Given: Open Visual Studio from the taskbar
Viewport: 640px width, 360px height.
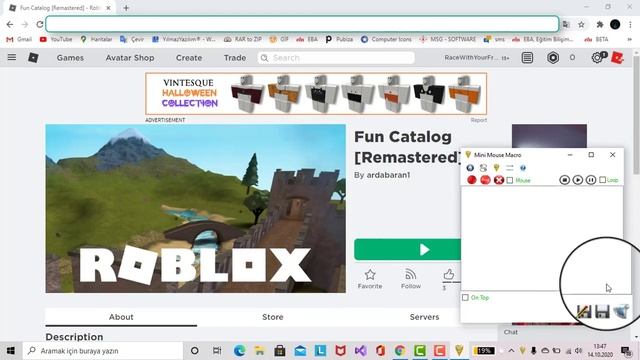Looking at the screenshot, I should 360,351.
